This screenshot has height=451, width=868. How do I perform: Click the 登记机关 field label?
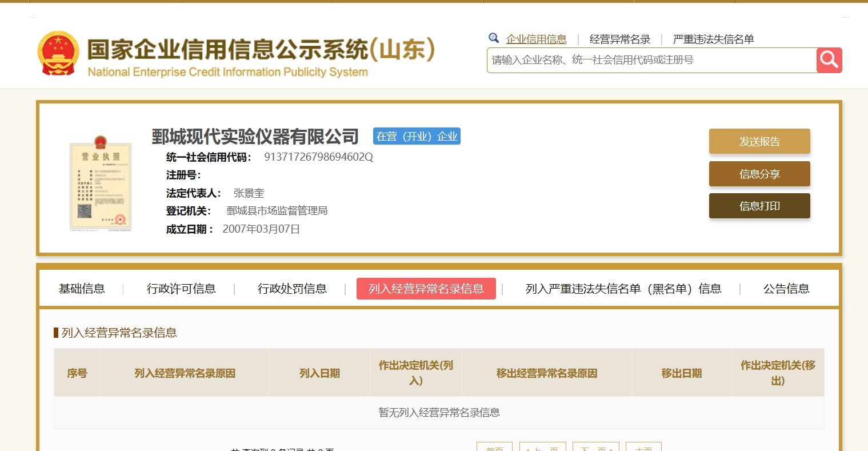pyautogui.click(x=189, y=211)
